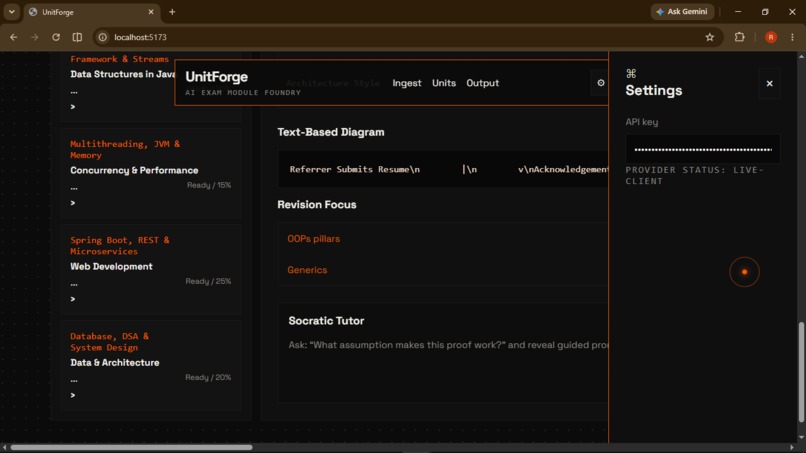Click the Revision Focus heading
The image size is (806, 453).
tap(317, 205)
